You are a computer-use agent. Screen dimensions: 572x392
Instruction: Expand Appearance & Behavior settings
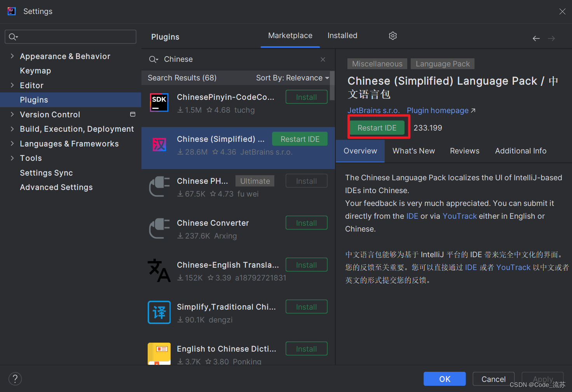click(x=12, y=56)
